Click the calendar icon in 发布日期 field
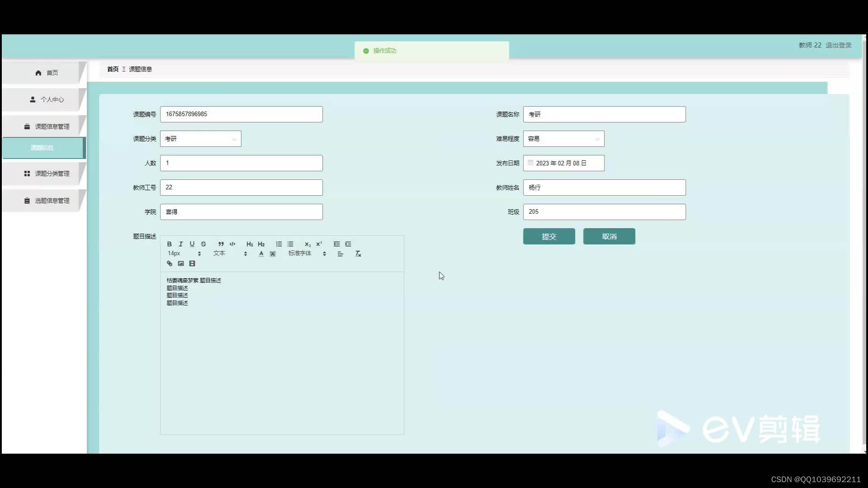Image resolution: width=868 pixels, height=488 pixels. (530, 163)
